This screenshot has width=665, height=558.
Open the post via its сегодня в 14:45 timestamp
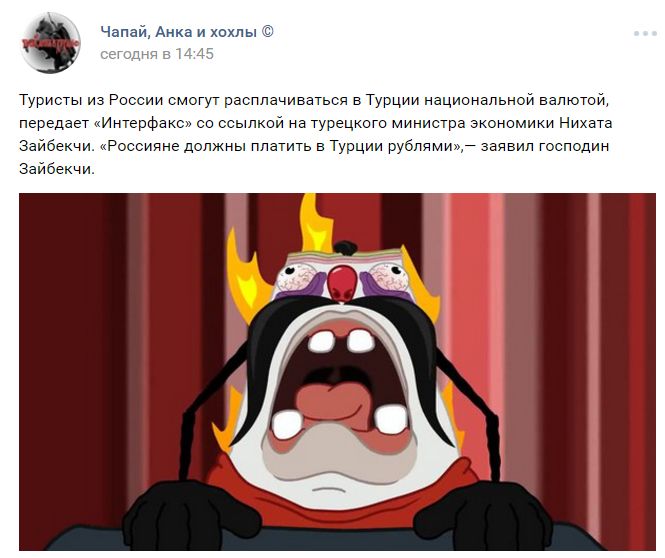pos(157,54)
